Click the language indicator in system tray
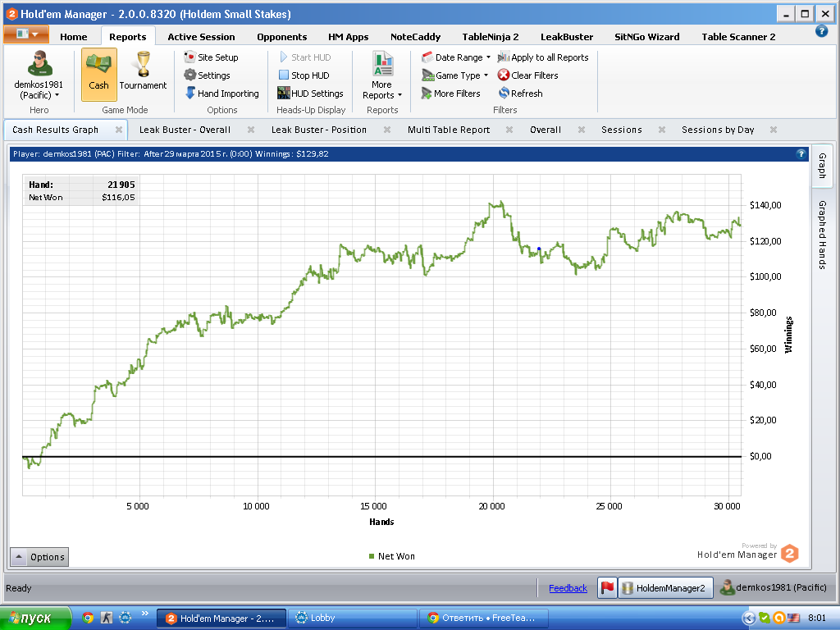Screen dimensions: 840x630 tap(793, 619)
